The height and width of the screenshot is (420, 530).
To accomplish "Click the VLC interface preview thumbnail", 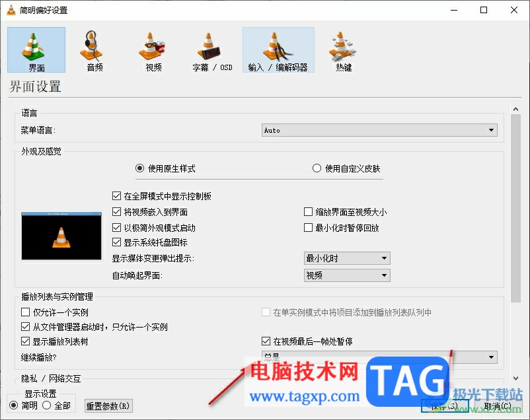I will 61,236.
